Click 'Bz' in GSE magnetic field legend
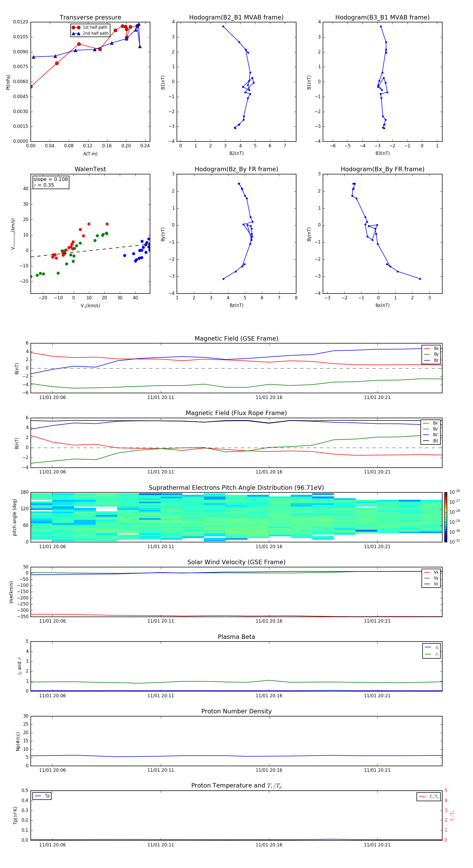 (x=431, y=361)
